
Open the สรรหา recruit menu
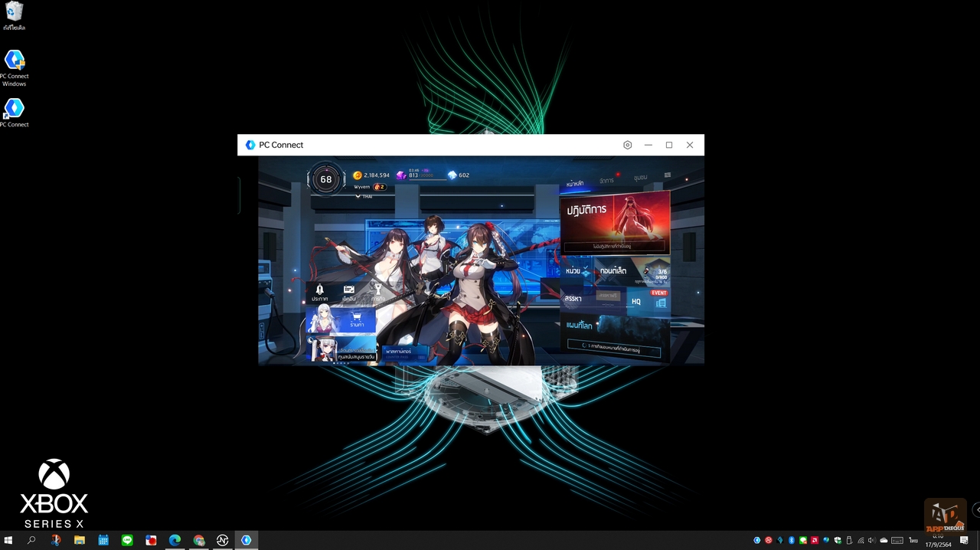click(x=593, y=299)
